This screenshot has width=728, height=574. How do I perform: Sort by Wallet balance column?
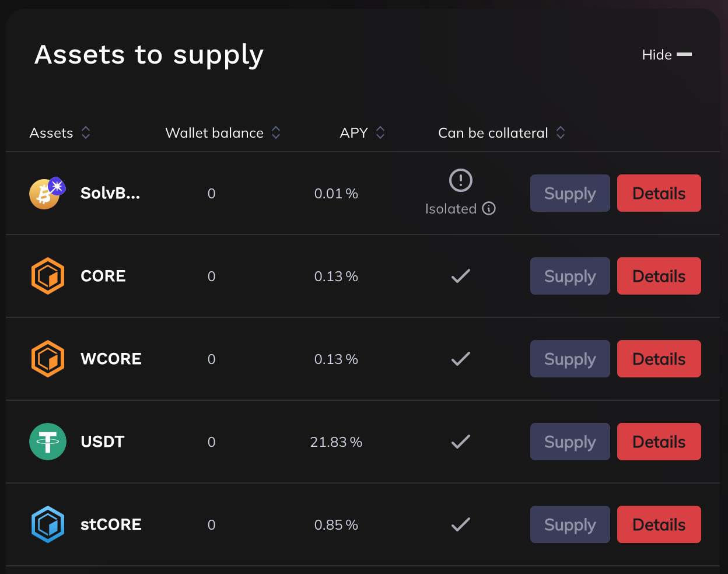pyautogui.click(x=276, y=133)
